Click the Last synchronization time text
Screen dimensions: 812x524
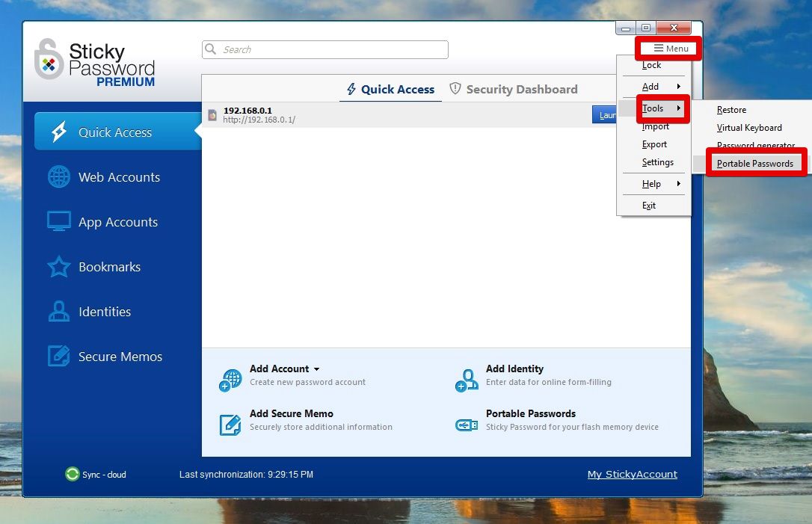pos(247,475)
